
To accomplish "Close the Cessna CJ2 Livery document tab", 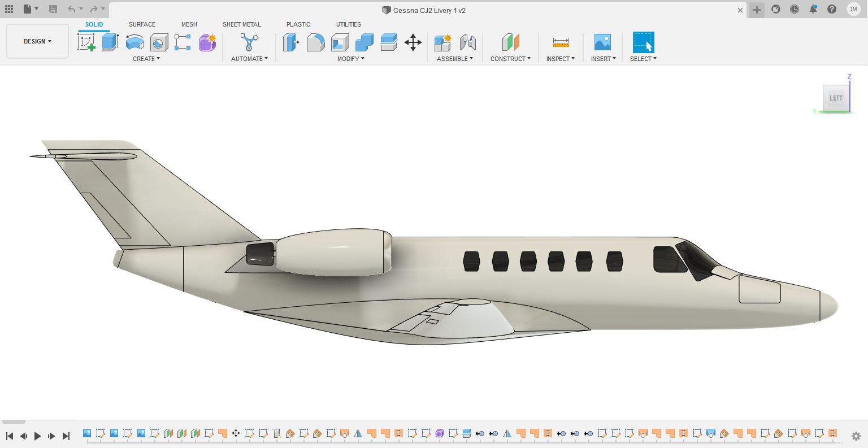I will point(740,10).
